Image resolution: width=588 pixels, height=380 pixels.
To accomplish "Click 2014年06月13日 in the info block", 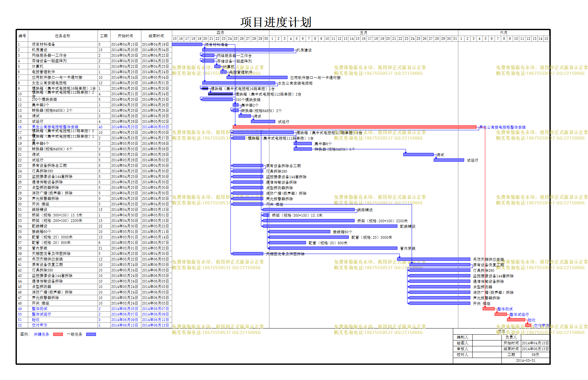I will point(535,349).
